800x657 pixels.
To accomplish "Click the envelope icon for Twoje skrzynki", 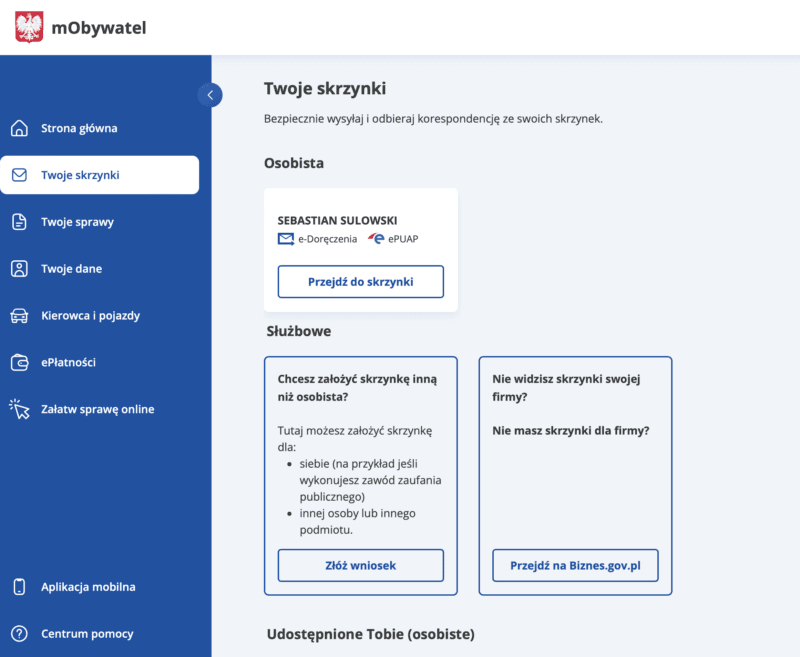I will tap(19, 175).
